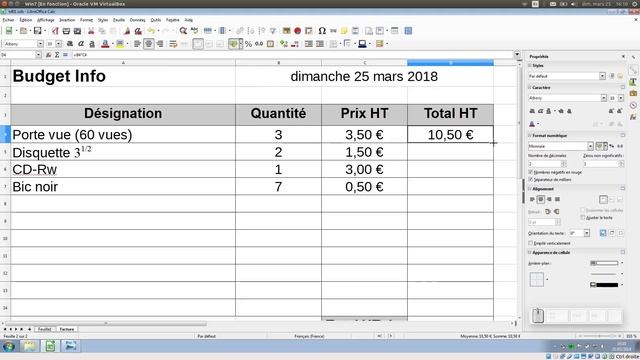Toggle the 'Nombres négatifs en rouge' checkbox
This screenshot has height=360, width=640.
point(531,172)
